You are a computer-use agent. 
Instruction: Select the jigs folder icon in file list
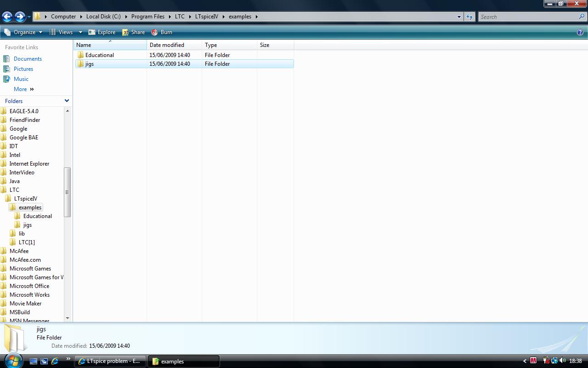81,64
